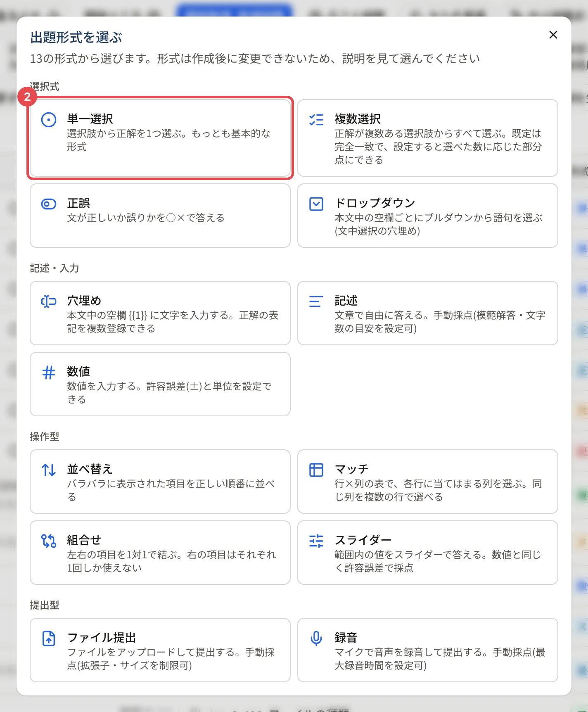This screenshot has height=712, width=588.
Task: Click the 操作型 section heading
Action: tap(45, 437)
